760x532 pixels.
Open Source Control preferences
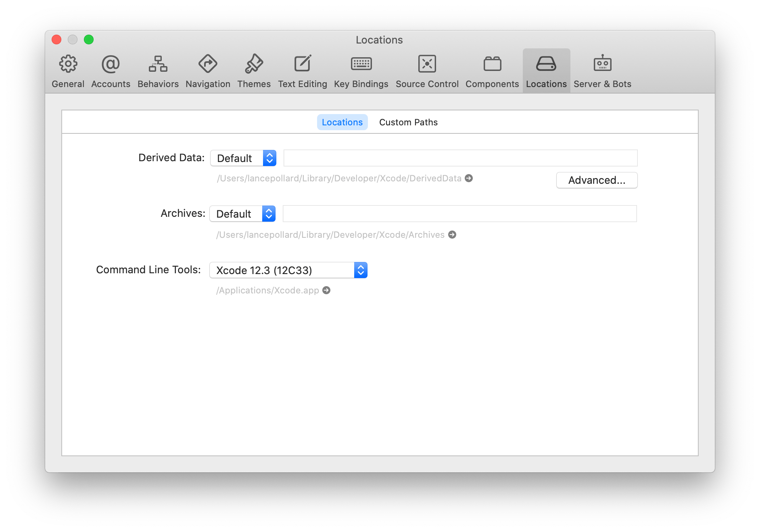pos(427,71)
